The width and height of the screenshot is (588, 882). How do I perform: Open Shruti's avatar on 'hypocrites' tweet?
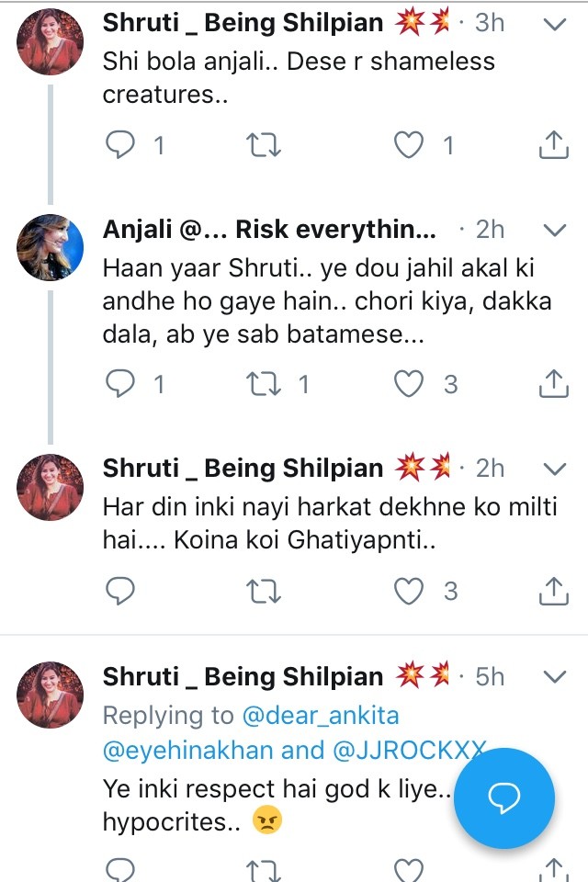pos(51,695)
